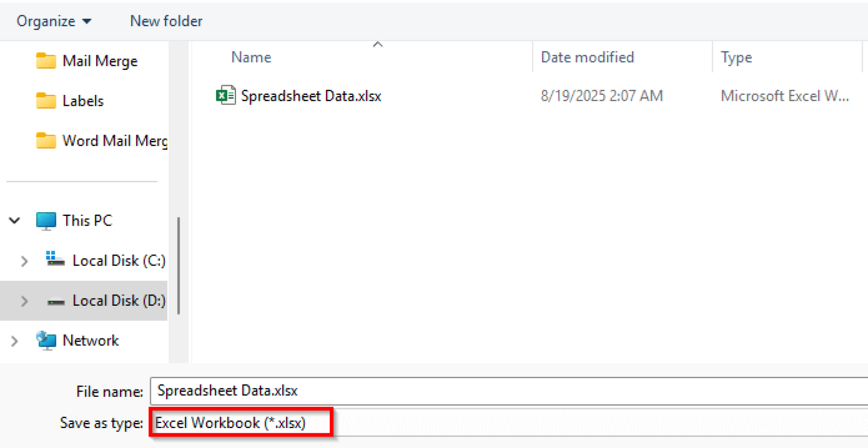Sort files by Date modified
868x448 pixels.
[x=587, y=57]
